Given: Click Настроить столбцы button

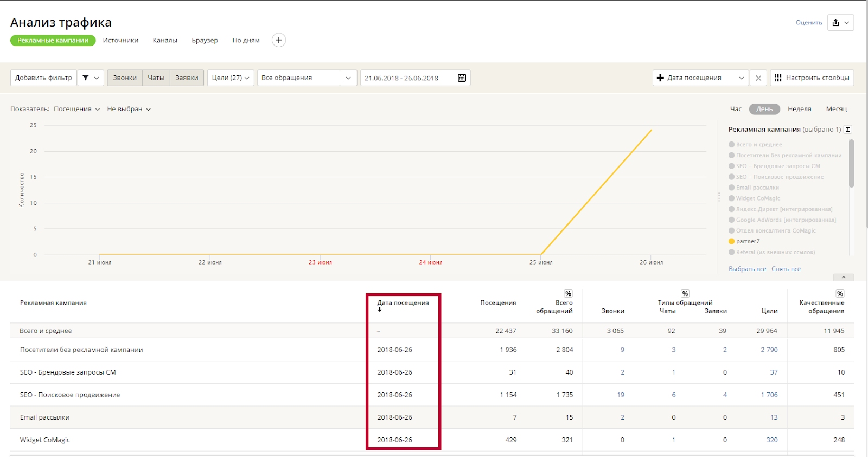Looking at the screenshot, I should tap(812, 78).
